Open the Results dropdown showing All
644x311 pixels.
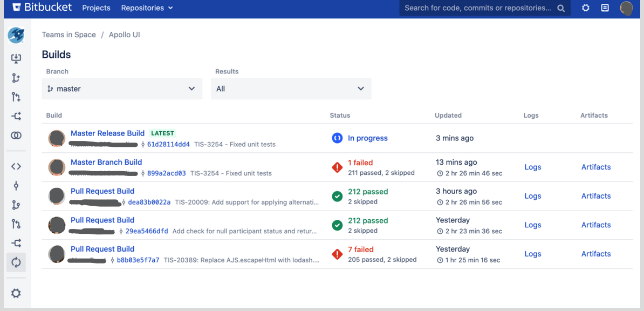coord(291,88)
